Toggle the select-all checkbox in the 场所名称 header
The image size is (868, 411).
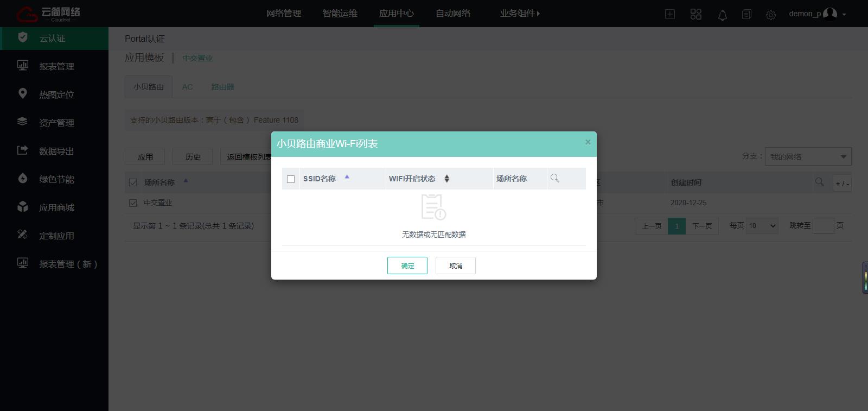click(x=133, y=182)
